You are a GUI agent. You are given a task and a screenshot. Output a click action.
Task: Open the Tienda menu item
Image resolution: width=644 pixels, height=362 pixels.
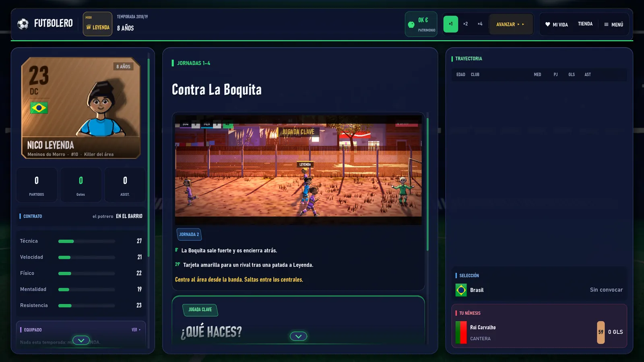585,24
